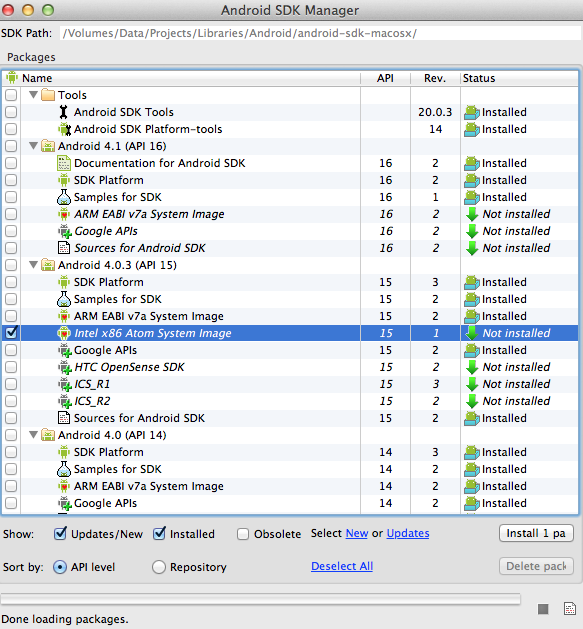Select the API 16 ARM EABI v7a System Image row
This screenshot has height=629, width=583.
point(290,214)
